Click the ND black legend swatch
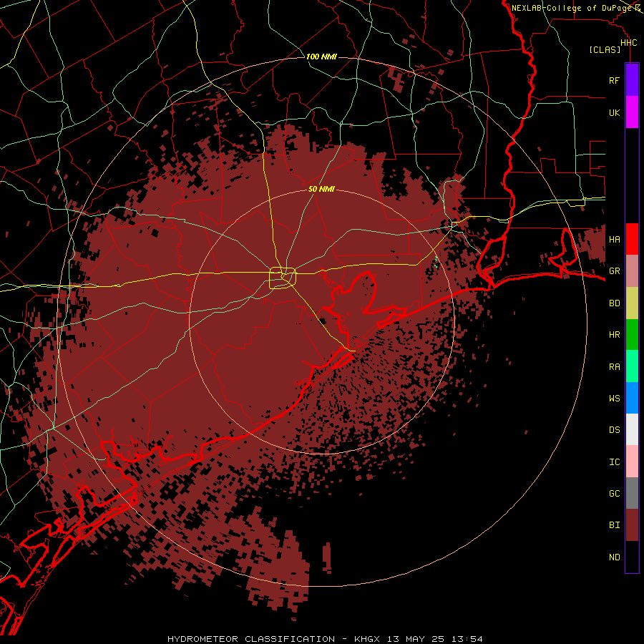644x644 pixels. pos(632,557)
